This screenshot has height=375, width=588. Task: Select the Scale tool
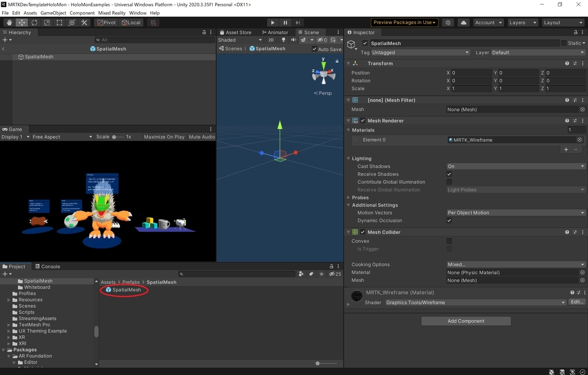pos(47,23)
